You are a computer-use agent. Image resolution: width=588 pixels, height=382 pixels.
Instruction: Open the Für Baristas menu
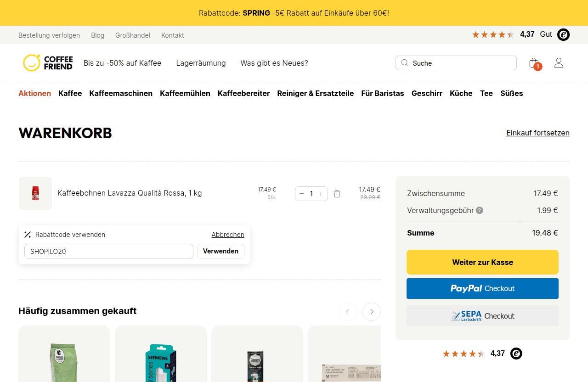pyautogui.click(x=383, y=93)
